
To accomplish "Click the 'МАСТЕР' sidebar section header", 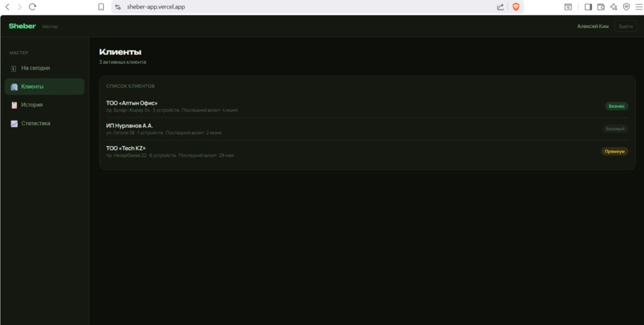I will (19, 53).
